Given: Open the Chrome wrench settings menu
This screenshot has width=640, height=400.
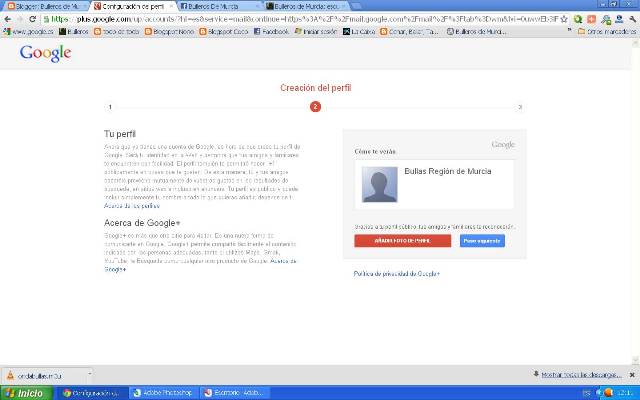Looking at the screenshot, I should 633,19.
